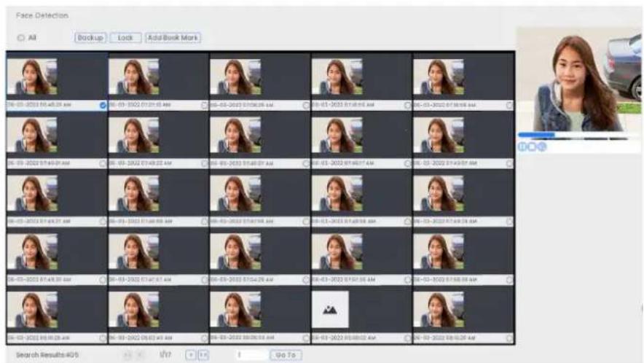Screen dimensions: 644x363
Task: Tick checkbox of fourth row fifth face result
Action: [509, 280]
